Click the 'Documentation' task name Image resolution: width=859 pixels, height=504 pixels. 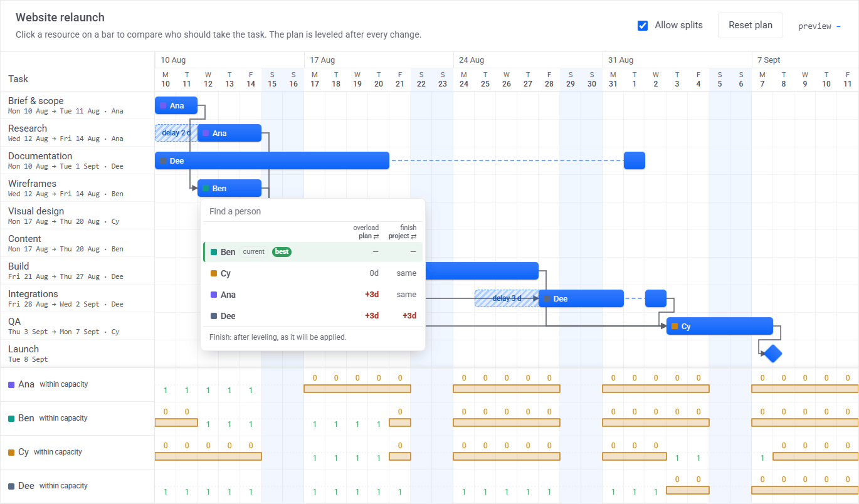(x=40, y=156)
